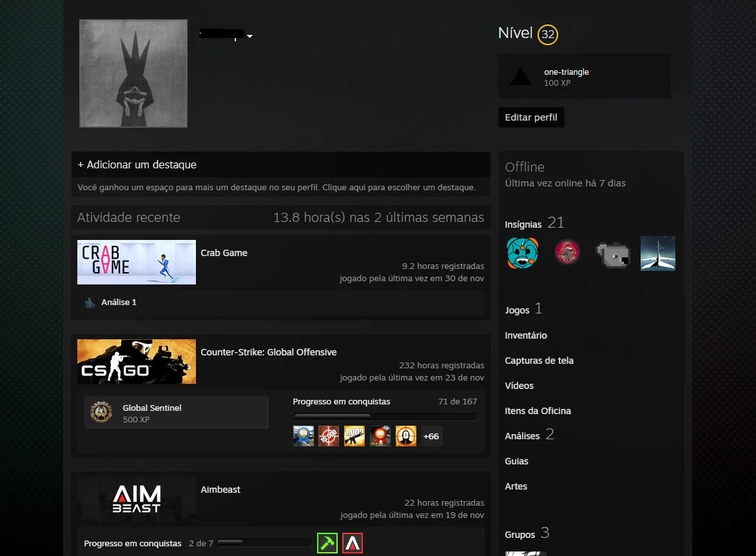
Task: Open the one-triangle badge icon
Action: coord(521,77)
